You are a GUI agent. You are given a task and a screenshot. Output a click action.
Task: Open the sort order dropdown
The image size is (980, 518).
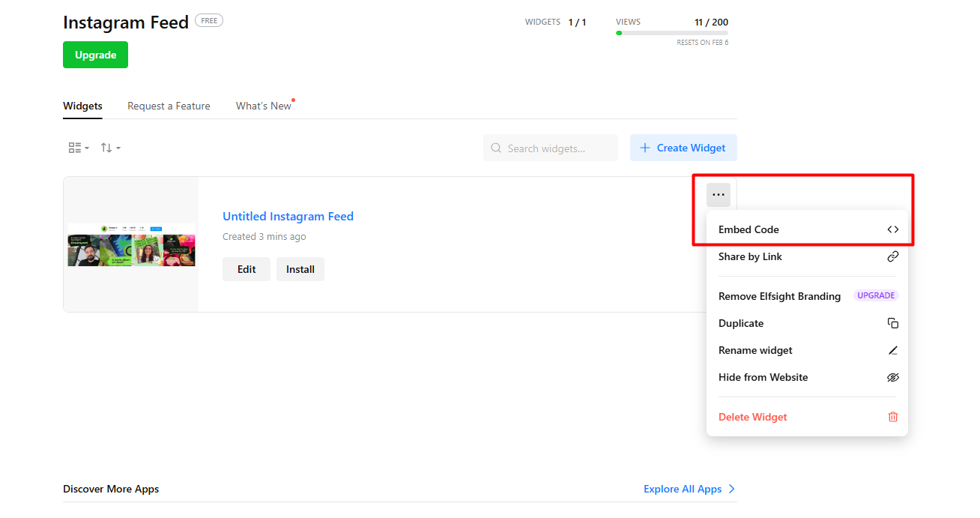(x=110, y=148)
